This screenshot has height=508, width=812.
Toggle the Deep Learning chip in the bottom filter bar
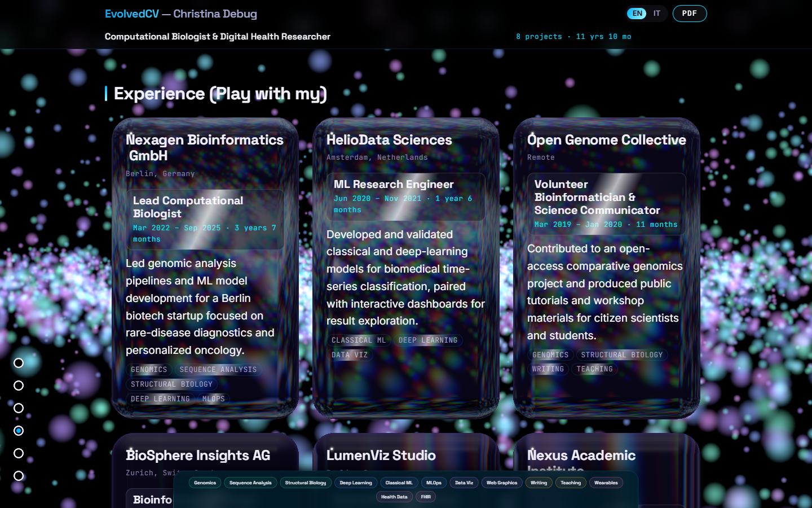click(x=356, y=483)
